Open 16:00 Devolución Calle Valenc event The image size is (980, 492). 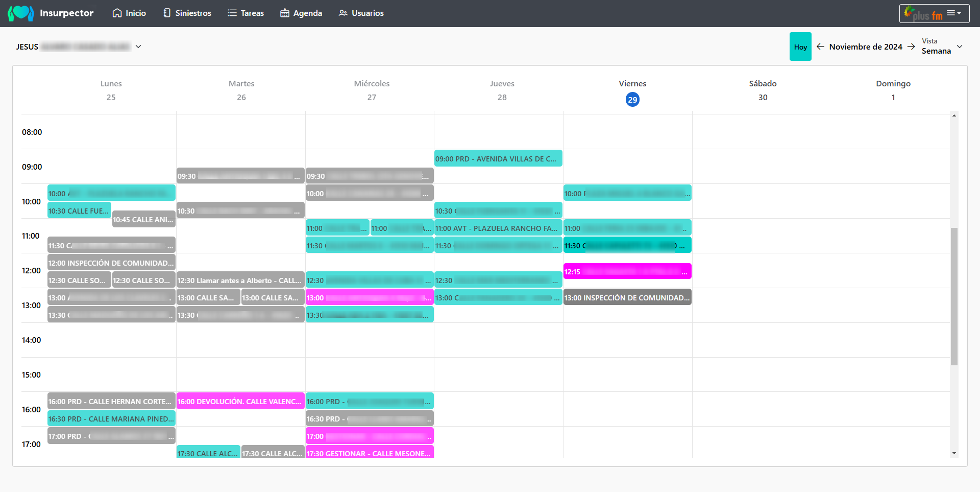click(x=240, y=401)
